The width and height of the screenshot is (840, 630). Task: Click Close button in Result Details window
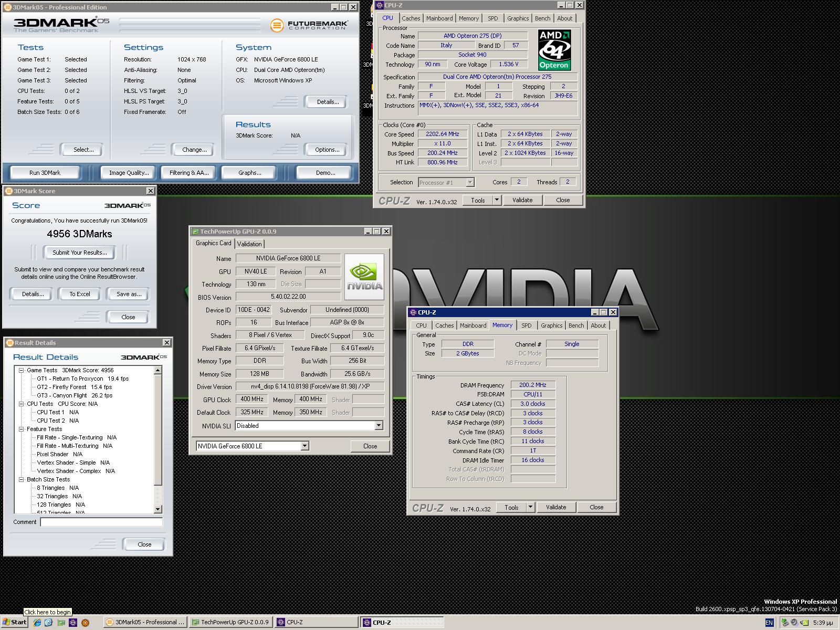pyautogui.click(x=144, y=544)
